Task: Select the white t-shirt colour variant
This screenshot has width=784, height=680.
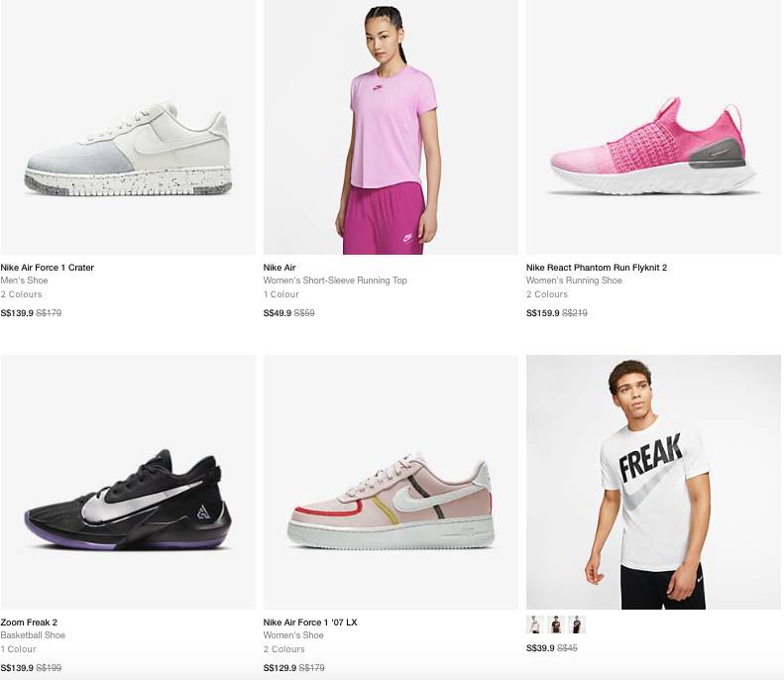Action: [535, 624]
